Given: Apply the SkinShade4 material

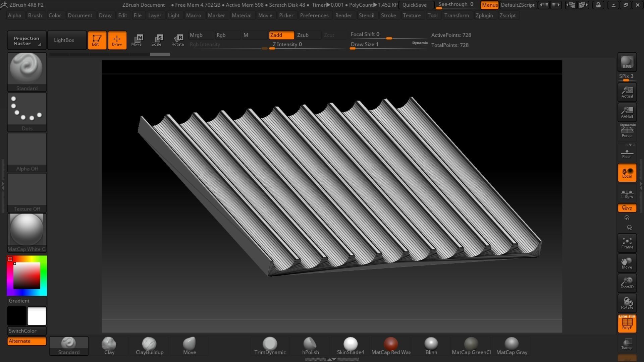Looking at the screenshot, I should click(351, 346).
